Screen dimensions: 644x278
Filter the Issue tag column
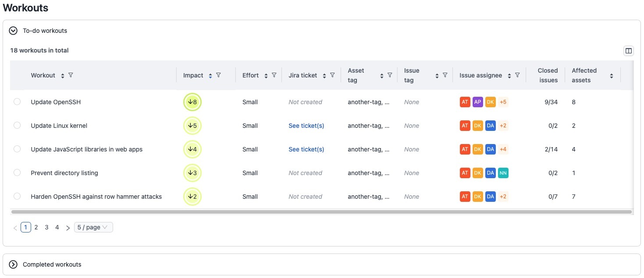(445, 75)
